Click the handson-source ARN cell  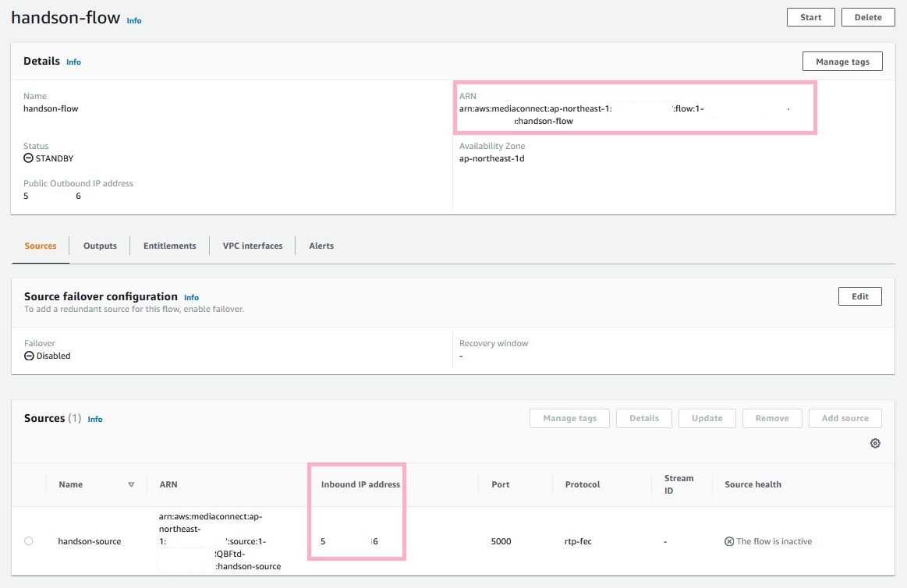tap(220, 541)
